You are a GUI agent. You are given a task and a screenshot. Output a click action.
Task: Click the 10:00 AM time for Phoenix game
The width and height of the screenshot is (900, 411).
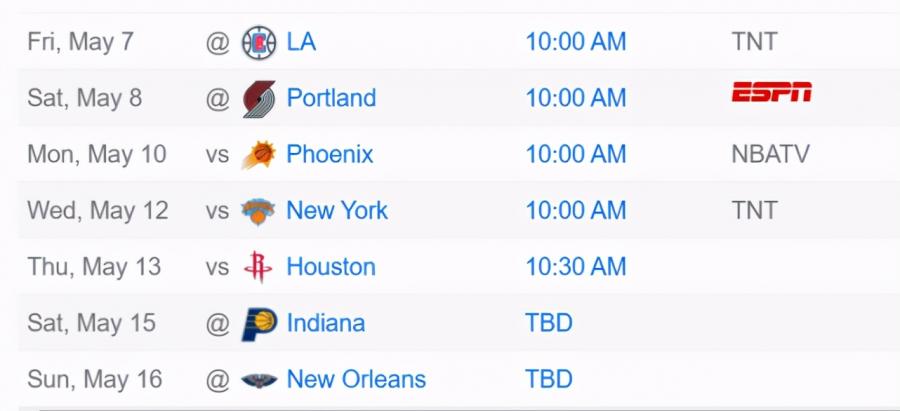coord(576,154)
